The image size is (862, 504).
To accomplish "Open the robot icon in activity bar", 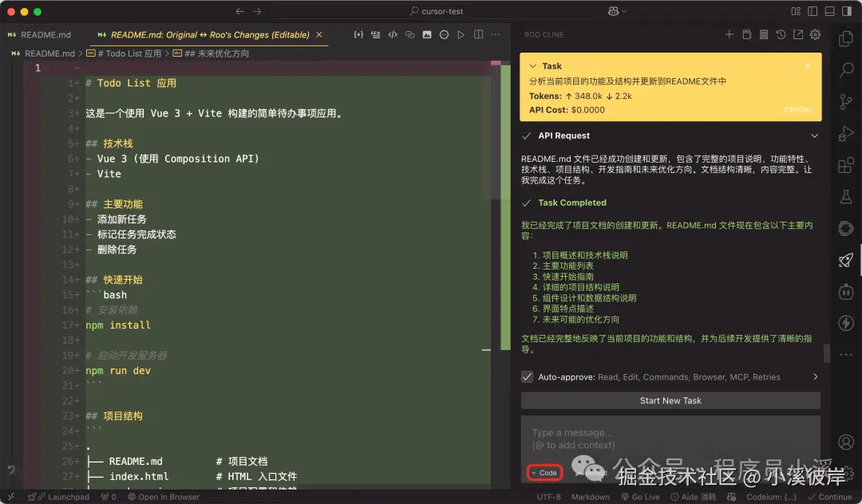I will point(846,291).
